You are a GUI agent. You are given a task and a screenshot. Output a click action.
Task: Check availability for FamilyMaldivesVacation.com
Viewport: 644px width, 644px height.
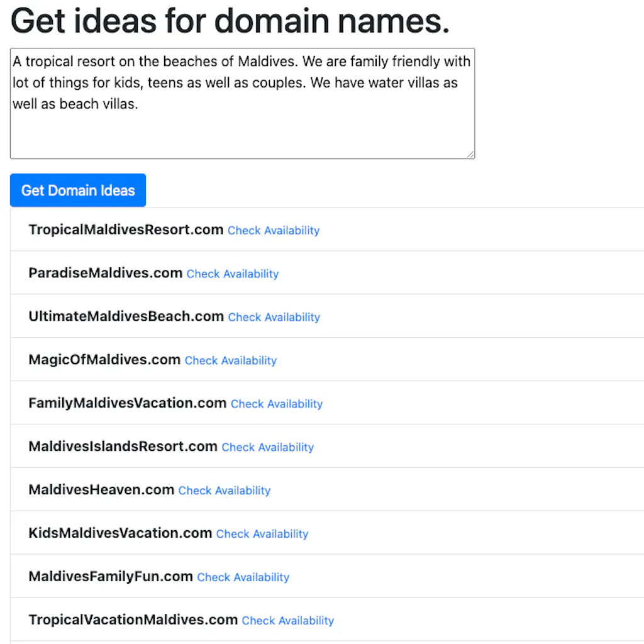[276, 404]
